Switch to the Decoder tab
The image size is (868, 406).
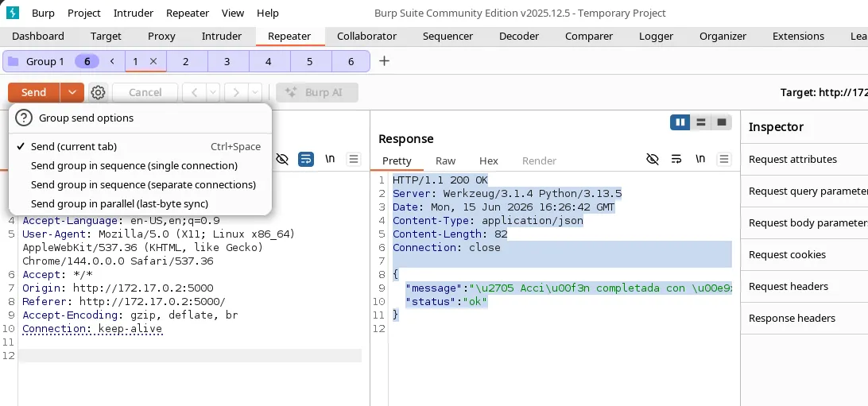tap(519, 36)
